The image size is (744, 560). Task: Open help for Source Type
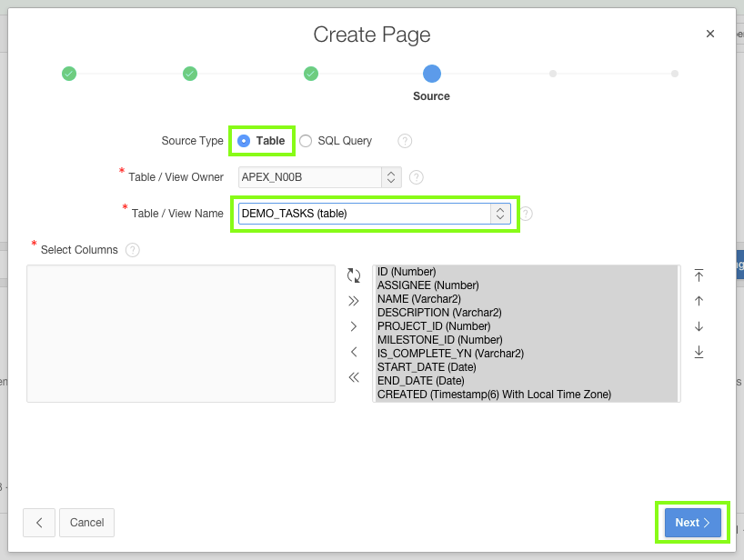(x=405, y=141)
